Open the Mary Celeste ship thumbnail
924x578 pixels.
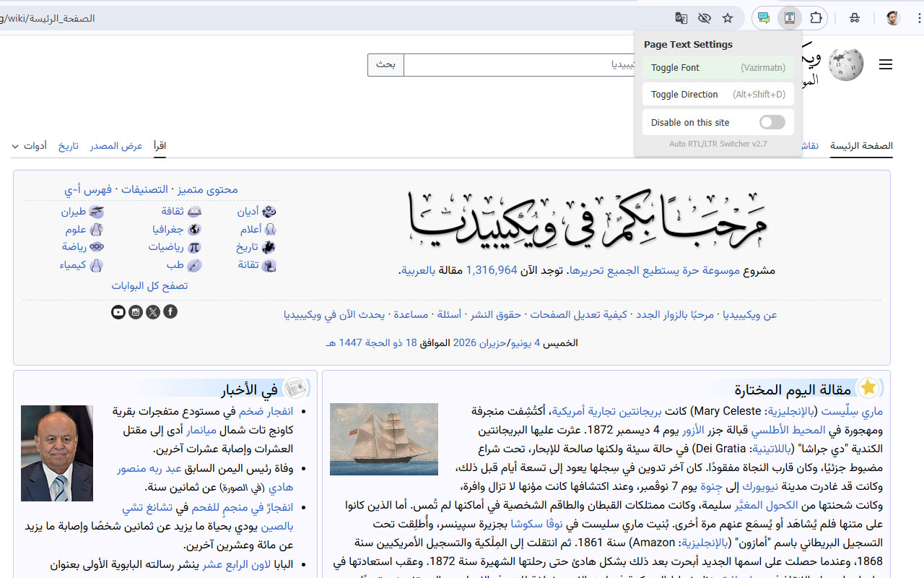point(384,439)
